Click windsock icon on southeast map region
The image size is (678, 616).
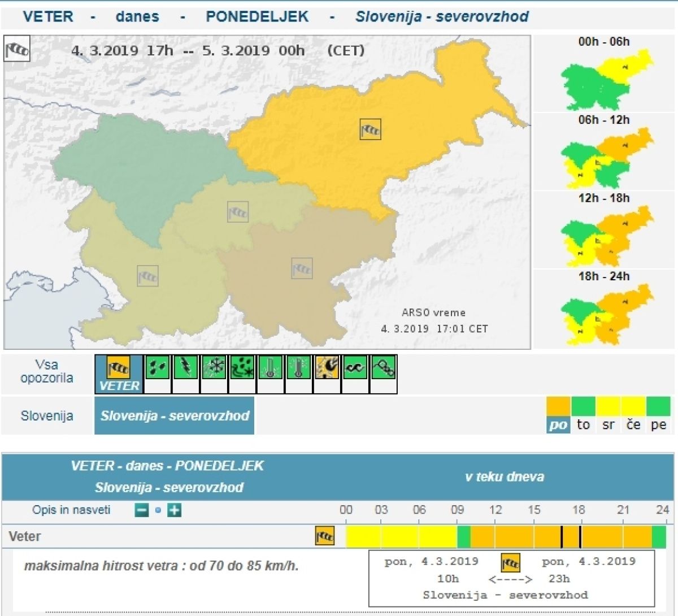pos(302,268)
